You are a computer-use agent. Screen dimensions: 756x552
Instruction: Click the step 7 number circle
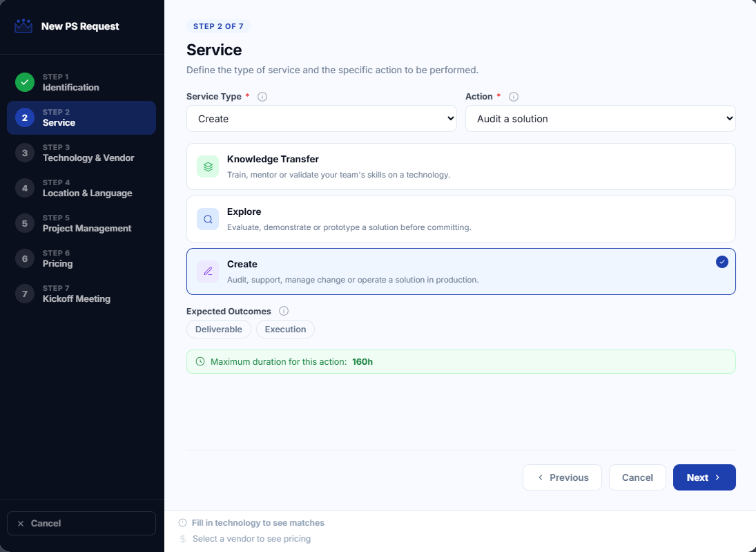point(25,294)
